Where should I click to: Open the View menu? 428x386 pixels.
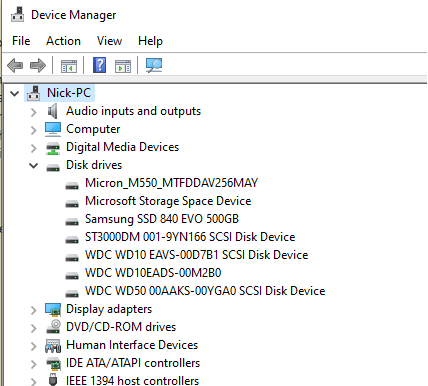click(x=109, y=41)
